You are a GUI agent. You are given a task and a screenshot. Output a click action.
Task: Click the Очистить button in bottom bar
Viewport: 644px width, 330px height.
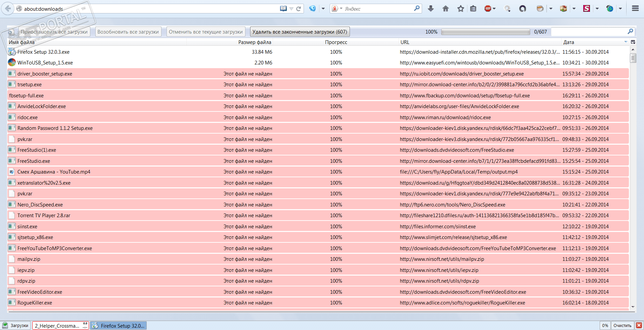click(x=622, y=325)
